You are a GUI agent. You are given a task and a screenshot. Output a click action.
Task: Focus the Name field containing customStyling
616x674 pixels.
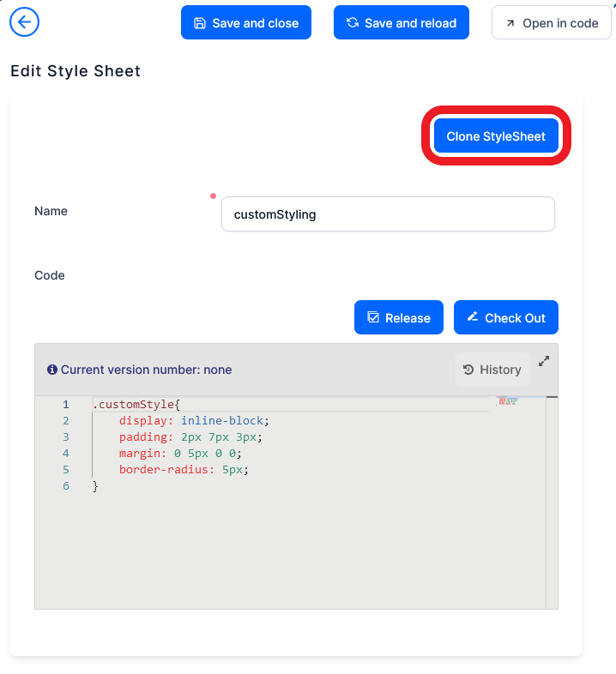pyautogui.click(x=388, y=214)
